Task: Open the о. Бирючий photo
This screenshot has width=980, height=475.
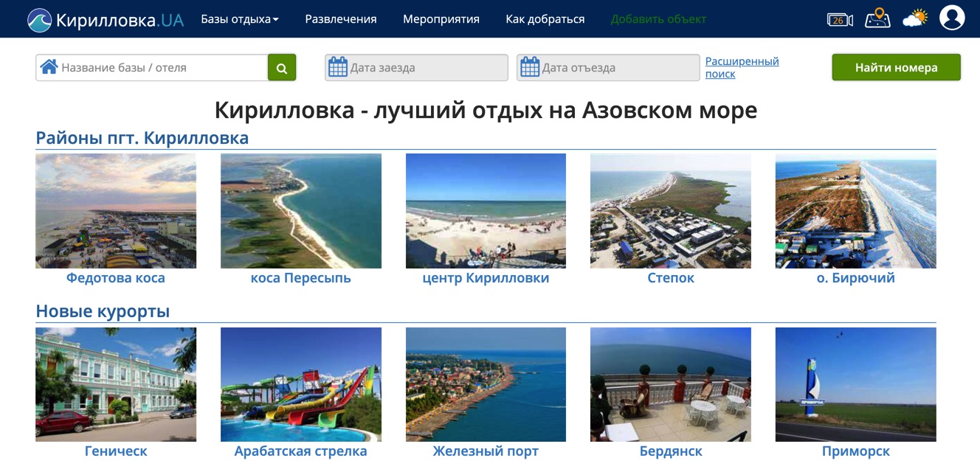Action: point(856,211)
